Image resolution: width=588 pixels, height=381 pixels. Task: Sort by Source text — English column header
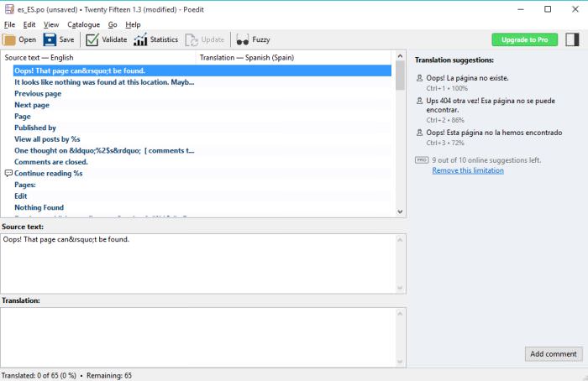click(99, 58)
